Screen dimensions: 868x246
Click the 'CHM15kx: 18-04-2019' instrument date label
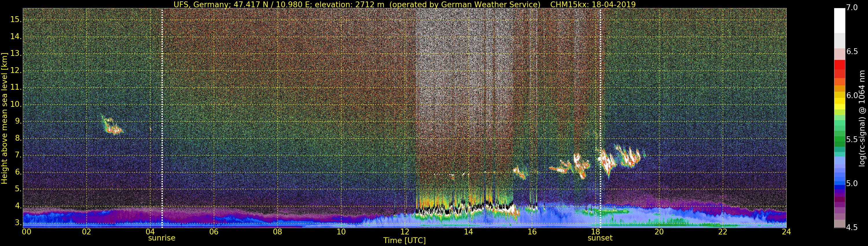click(593, 4)
